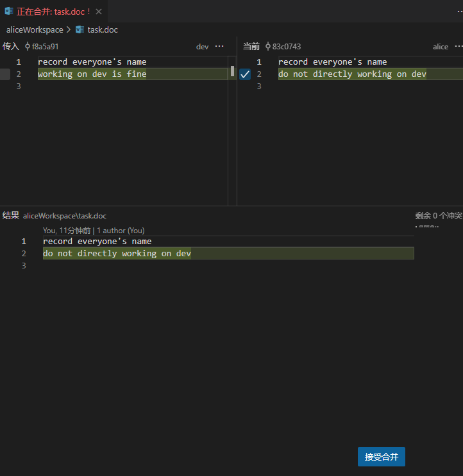
Task: Uncheck the current change checkbox on line 2
Action: (245, 74)
